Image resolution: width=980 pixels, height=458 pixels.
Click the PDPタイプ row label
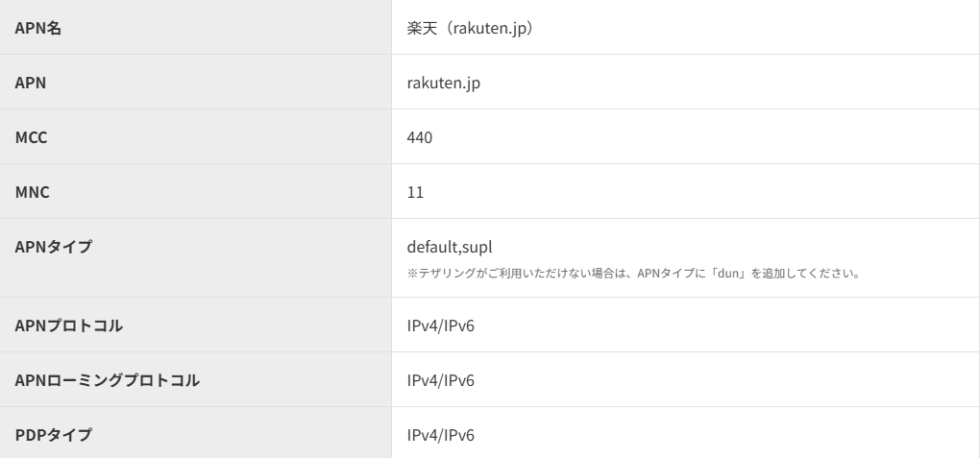coord(54,435)
